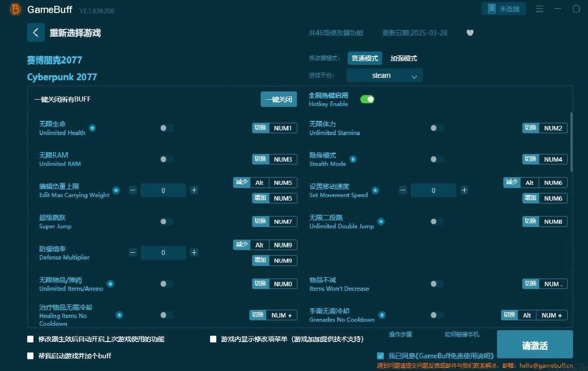Increase Max Carrying Weight with plus
The height and width of the screenshot is (371, 588).
[x=194, y=190]
